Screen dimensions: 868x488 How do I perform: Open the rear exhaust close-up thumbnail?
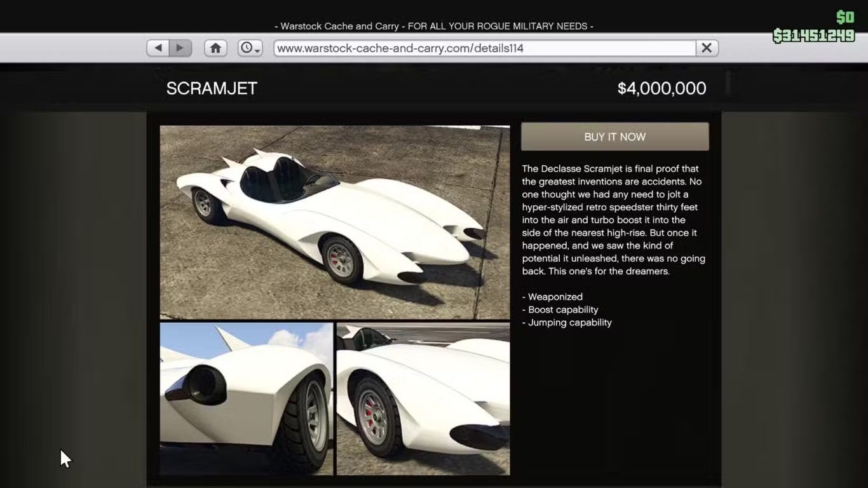(246, 398)
